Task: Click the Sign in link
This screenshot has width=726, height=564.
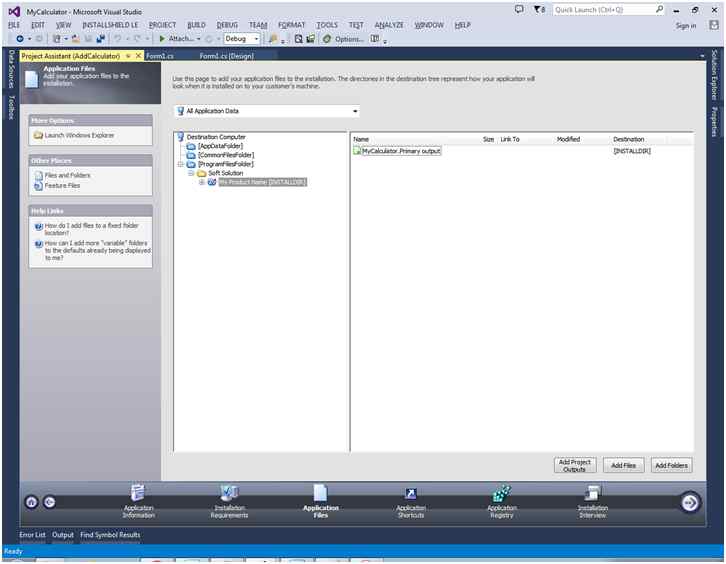Action: click(686, 26)
